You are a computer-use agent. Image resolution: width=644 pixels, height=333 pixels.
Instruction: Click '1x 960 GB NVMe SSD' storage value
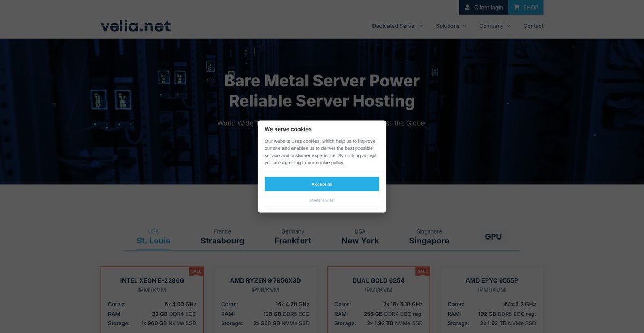pos(169,323)
